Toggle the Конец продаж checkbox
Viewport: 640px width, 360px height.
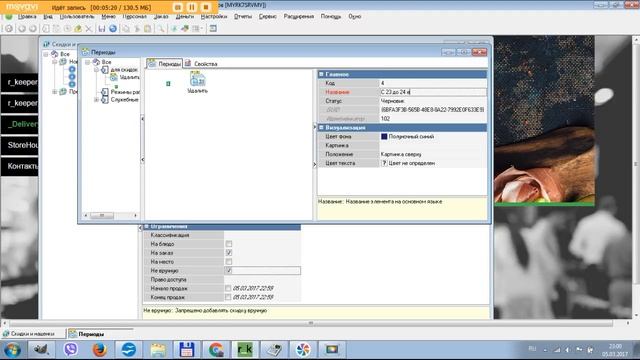point(228,298)
